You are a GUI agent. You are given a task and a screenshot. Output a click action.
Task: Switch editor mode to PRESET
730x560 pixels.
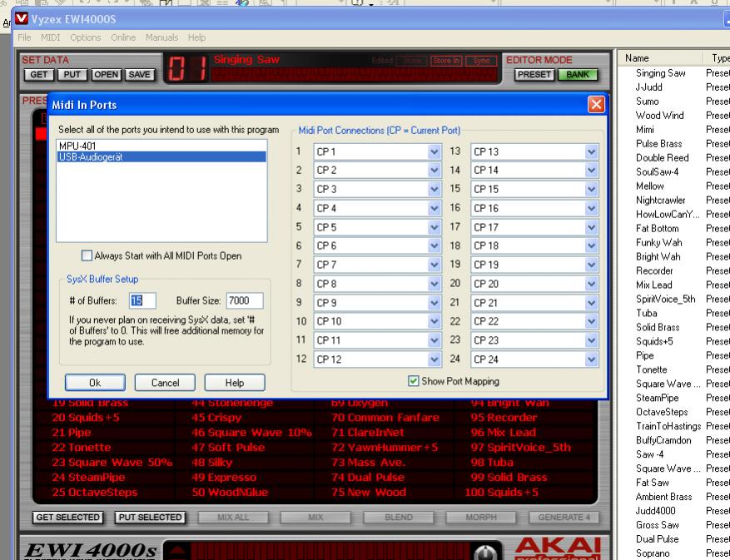[534, 75]
